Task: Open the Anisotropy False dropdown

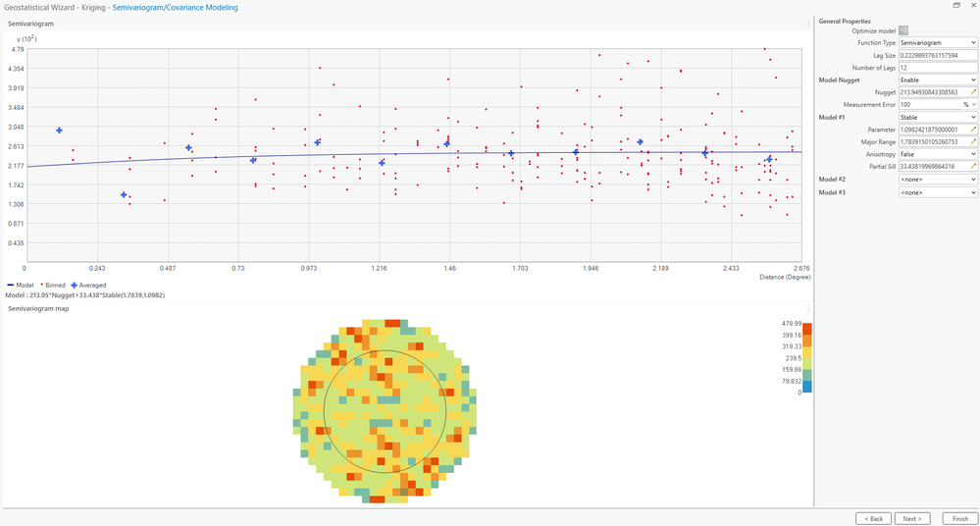Action: pos(938,154)
